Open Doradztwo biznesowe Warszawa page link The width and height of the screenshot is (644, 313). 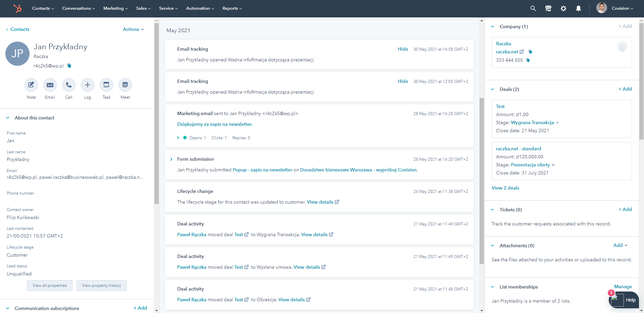point(358,170)
